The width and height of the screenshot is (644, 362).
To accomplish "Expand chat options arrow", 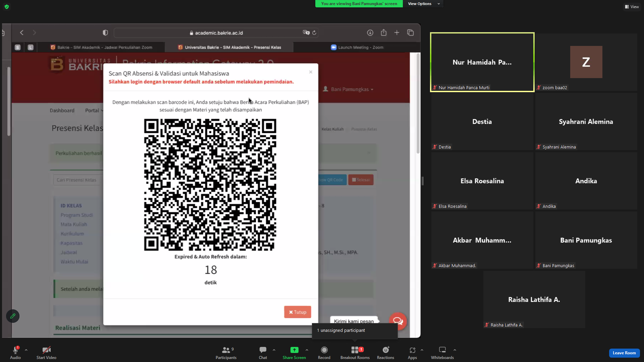I will (x=274, y=350).
